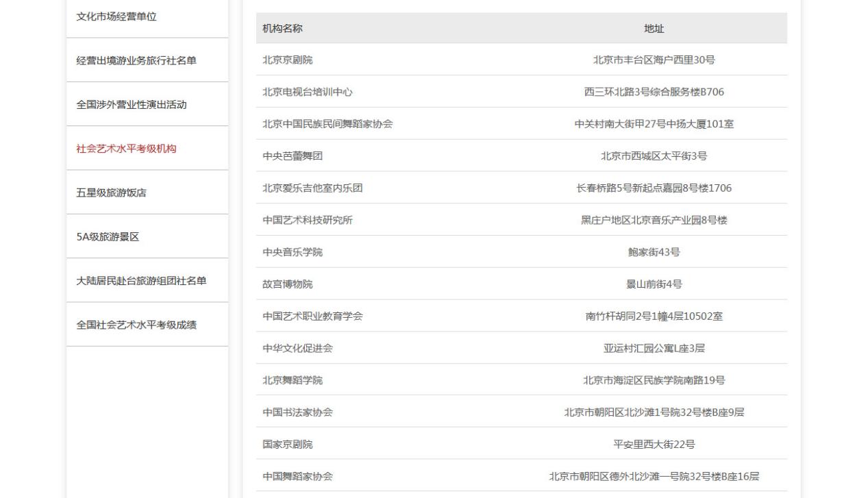Image resolution: width=868 pixels, height=498 pixels.
Task: Click address 黑庄户地区北京音乐产业园8号楼
Action: pos(654,220)
